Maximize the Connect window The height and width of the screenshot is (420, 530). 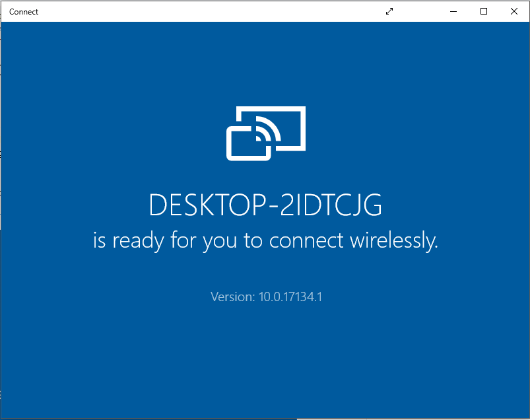484,11
